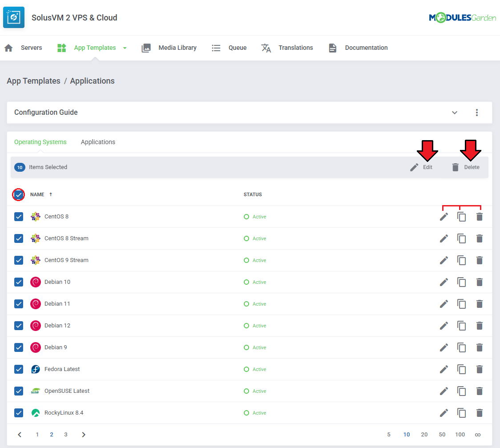Open the three-dot menu in Configuration Guide

pyautogui.click(x=476, y=113)
